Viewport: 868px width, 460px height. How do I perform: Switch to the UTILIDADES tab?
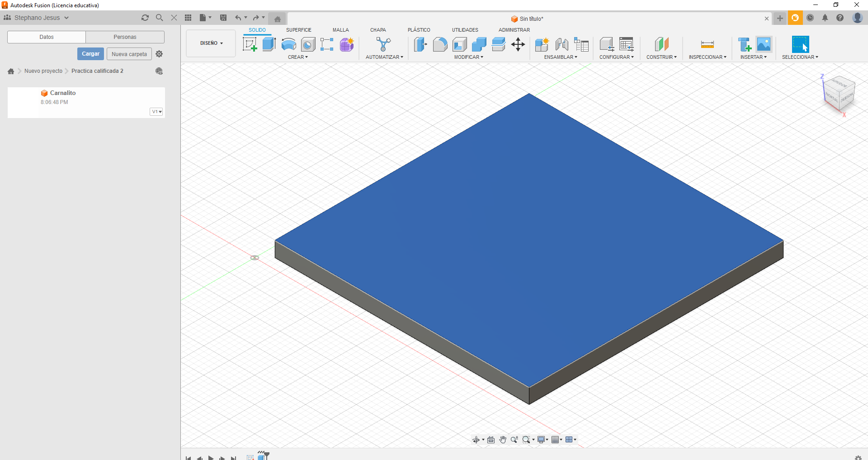(465, 30)
